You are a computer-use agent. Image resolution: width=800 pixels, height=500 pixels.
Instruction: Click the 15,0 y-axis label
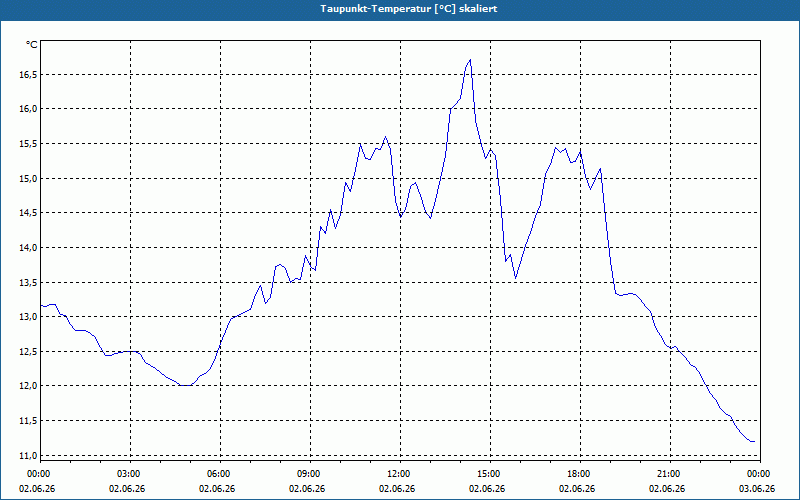coord(28,178)
